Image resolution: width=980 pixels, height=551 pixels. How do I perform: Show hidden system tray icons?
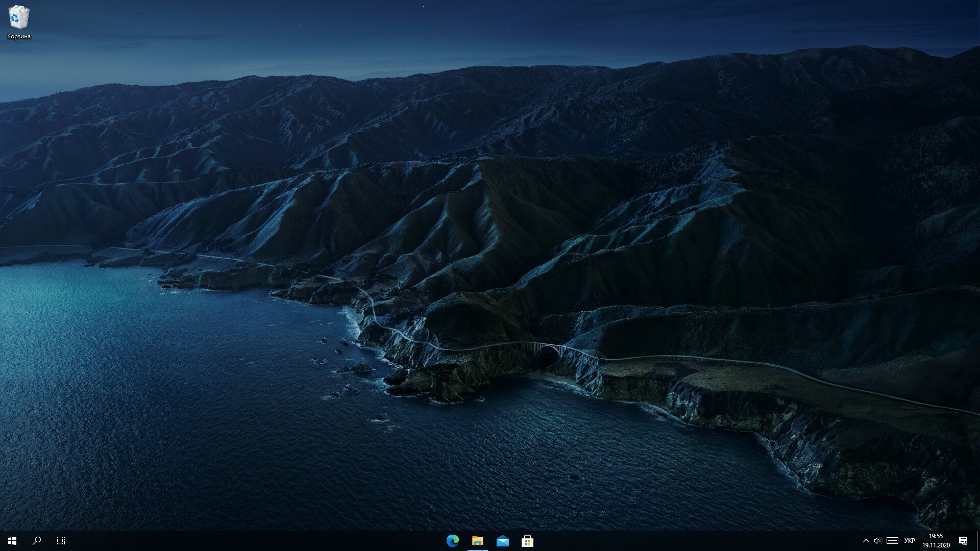point(866,541)
